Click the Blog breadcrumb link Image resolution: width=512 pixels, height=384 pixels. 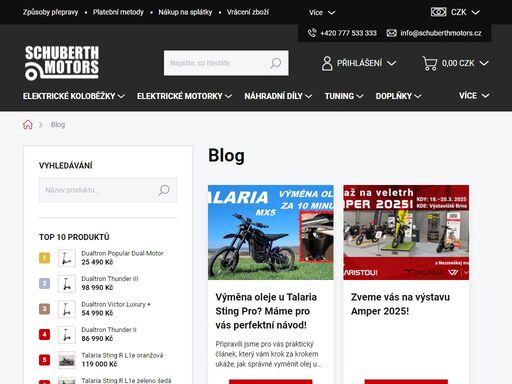(x=58, y=125)
